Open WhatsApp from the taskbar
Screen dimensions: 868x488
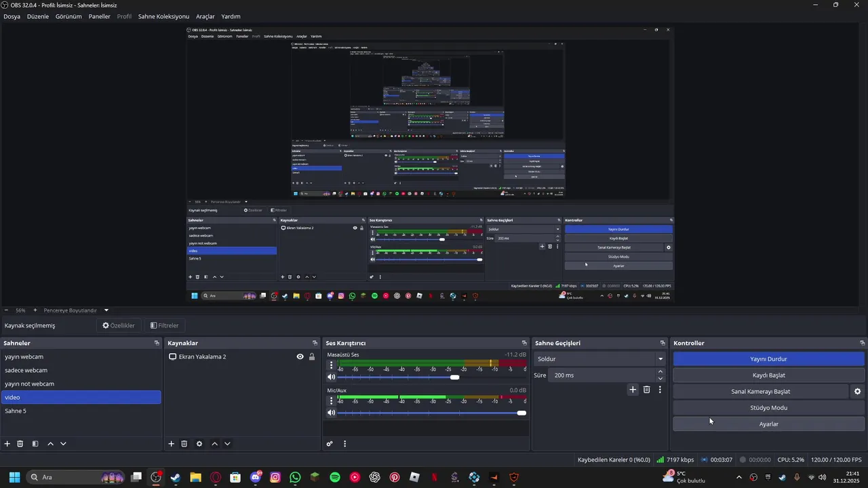(295, 477)
